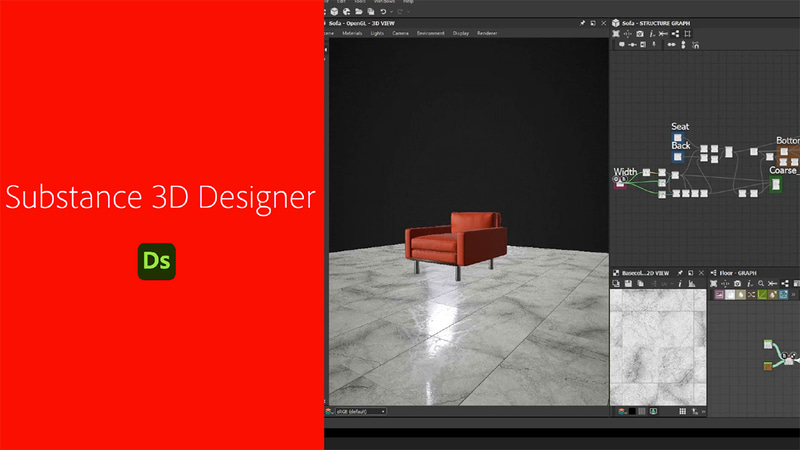Image resolution: width=800 pixels, height=450 pixels.
Task: Pin the Basecolor 2D View panel
Action: pyautogui.click(x=680, y=273)
